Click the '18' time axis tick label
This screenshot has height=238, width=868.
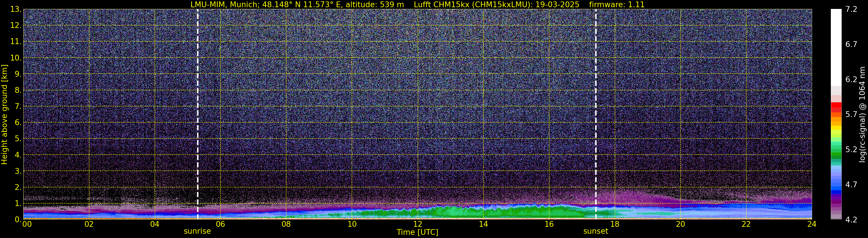[614, 224]
